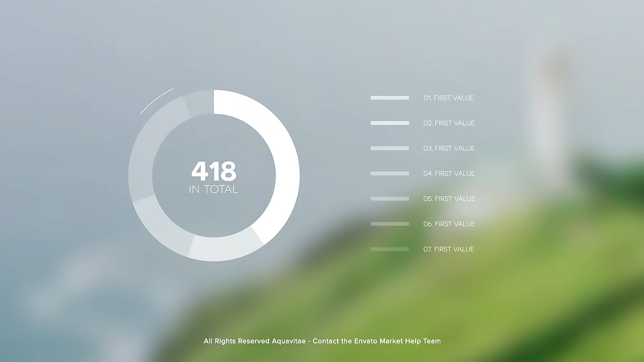Select the legend bar beside 01. FIRST VALUE
644x362 pixels.
pos(390,98)
